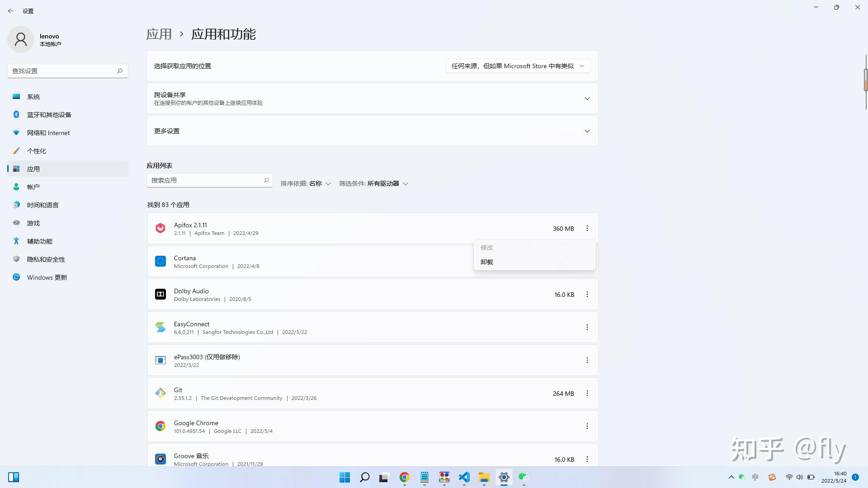The width and height of the screenshot is (868, 488).
Task: Open widgets panel at taskbar left
Action: click(14, 477)
